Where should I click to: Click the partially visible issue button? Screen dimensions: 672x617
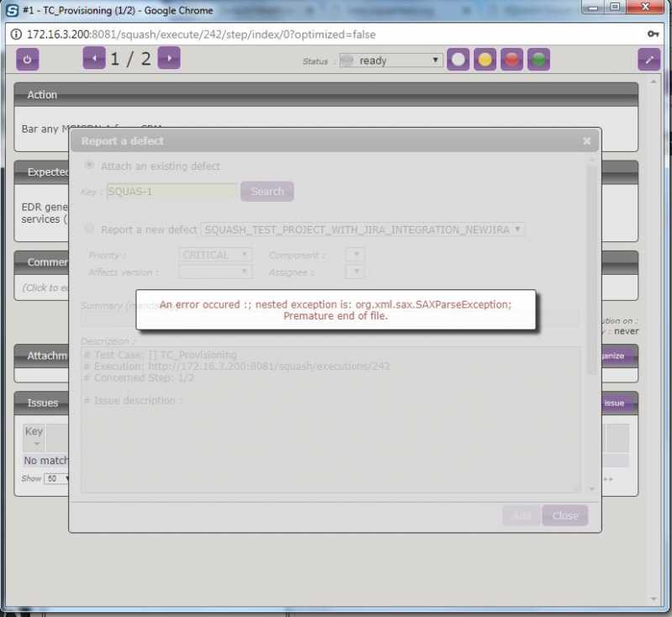point(620,403)
